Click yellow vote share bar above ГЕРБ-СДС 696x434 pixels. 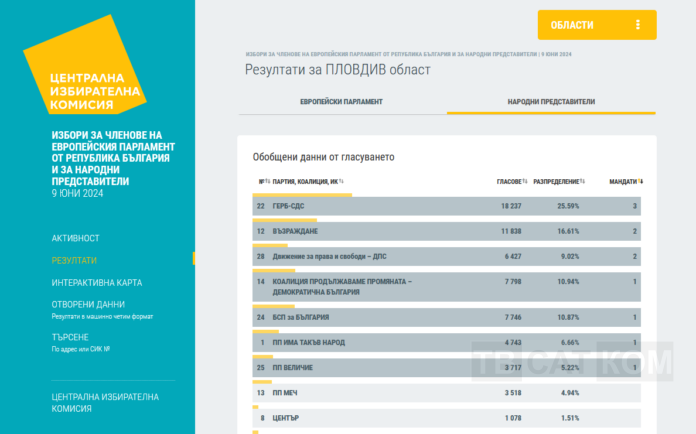(x=302, y=195)
